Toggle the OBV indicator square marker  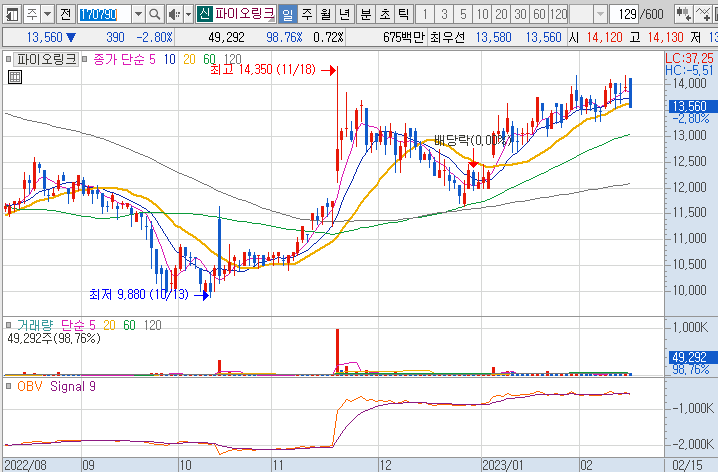pos(8,386)
